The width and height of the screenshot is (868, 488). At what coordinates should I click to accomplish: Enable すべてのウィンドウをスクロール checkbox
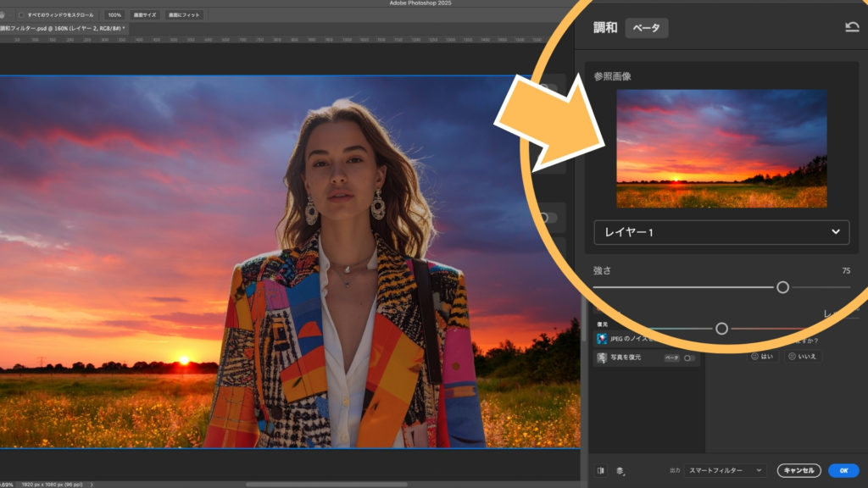[21, 15]
